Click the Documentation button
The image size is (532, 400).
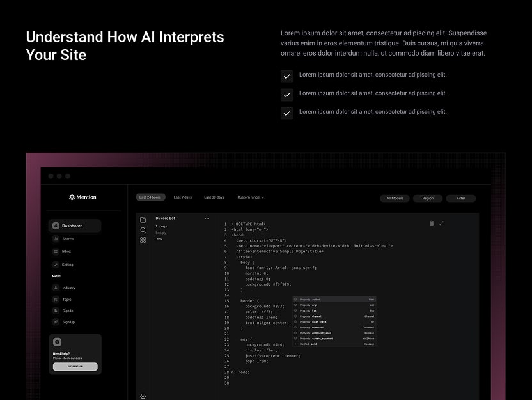click(75, 366)
